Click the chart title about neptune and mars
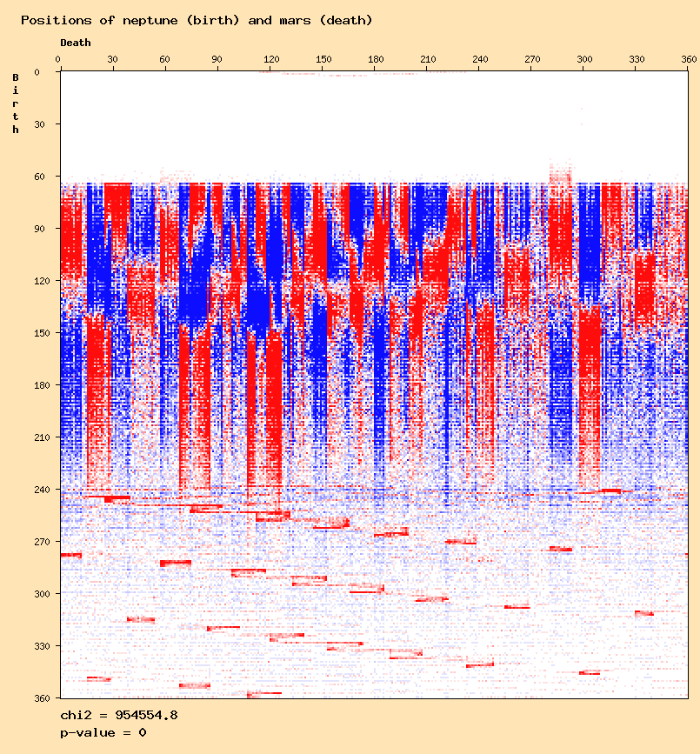 point(197,20)
